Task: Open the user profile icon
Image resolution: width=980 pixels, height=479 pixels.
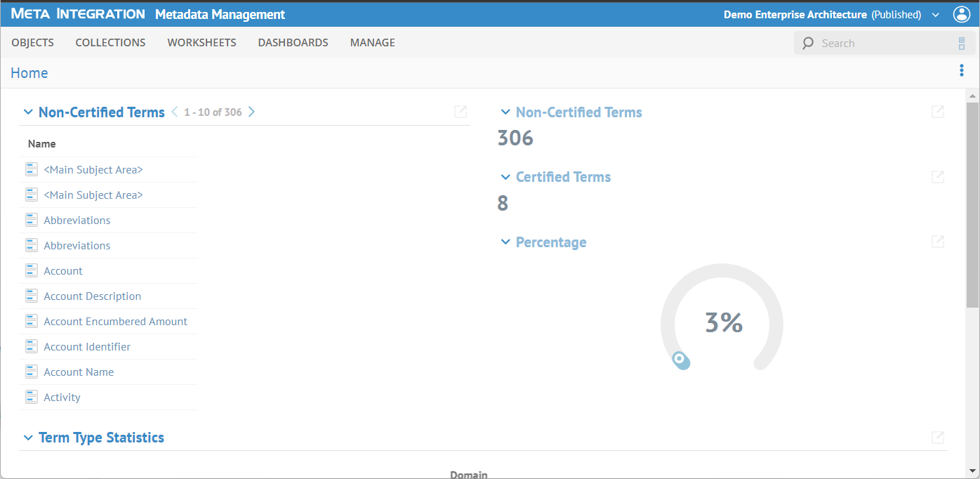Action: (961, 14)
